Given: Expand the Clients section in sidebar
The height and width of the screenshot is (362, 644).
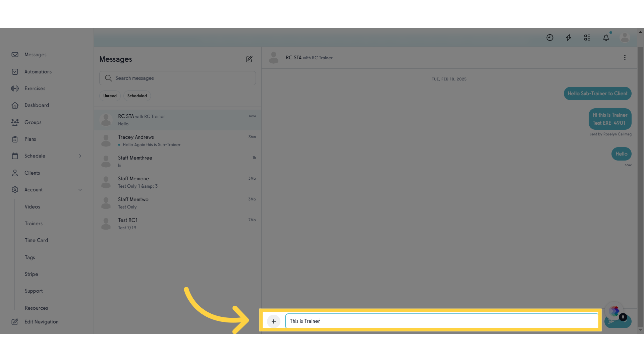Looking at the screenshot, I should coord(32,173).
